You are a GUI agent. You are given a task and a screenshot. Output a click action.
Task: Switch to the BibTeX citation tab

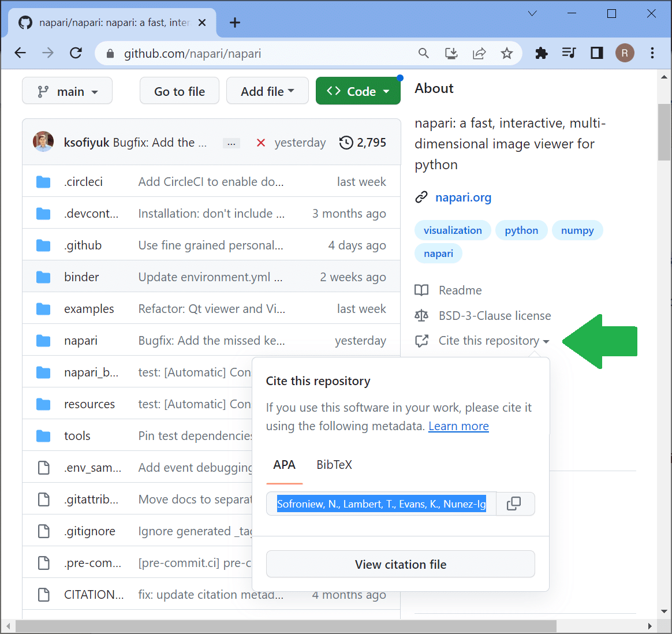[x=334, y=465]
